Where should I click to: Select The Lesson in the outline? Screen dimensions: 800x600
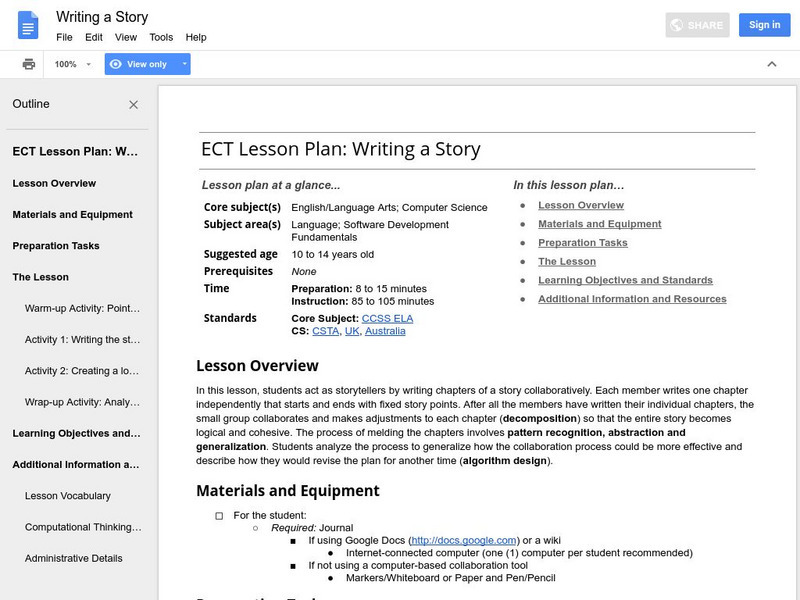click(40, 277)
